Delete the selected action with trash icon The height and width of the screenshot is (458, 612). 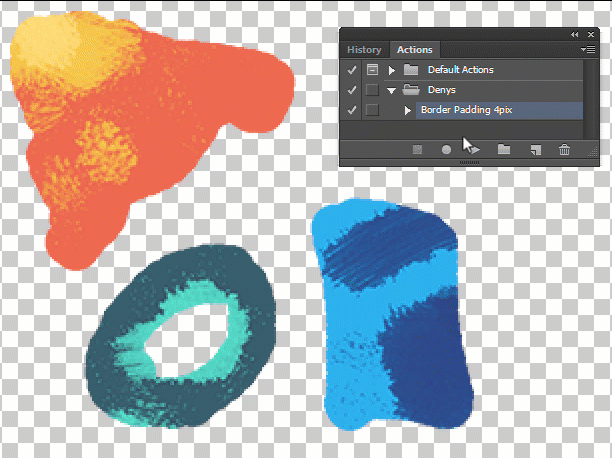(565, 149)
